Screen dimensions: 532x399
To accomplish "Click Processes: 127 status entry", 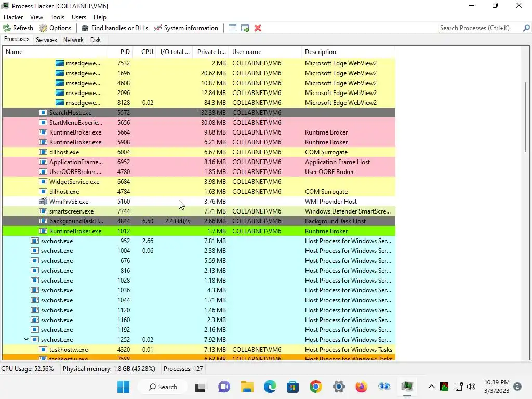I will point(183,369).
